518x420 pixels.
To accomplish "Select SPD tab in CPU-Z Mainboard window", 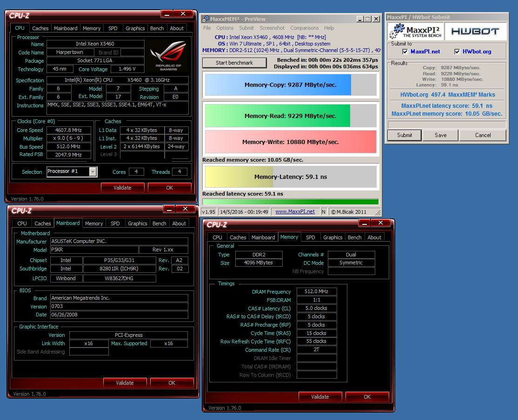I will (115, 223).
